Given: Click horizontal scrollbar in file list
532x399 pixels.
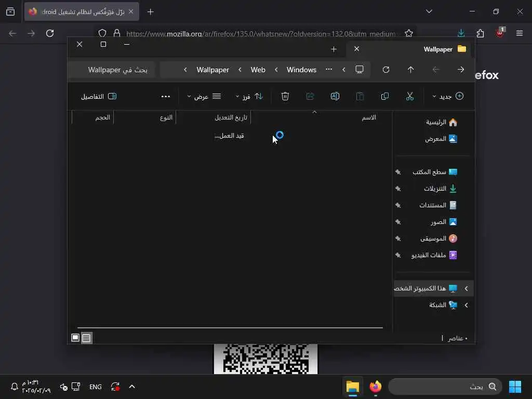Looking at the screenshot, I should point(230,328).
